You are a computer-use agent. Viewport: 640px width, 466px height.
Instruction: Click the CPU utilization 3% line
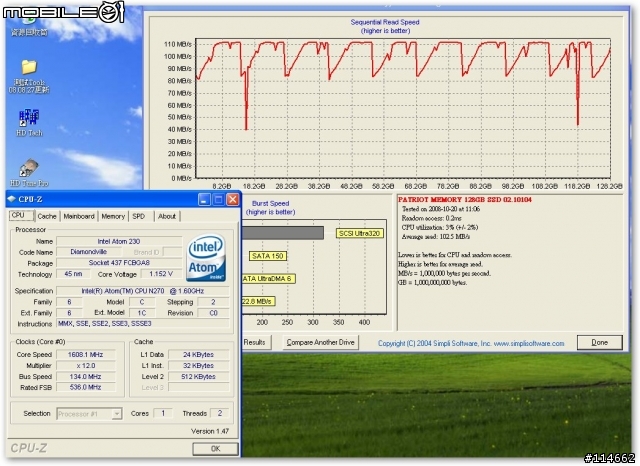pyautogui.click(x=440, y=227)
